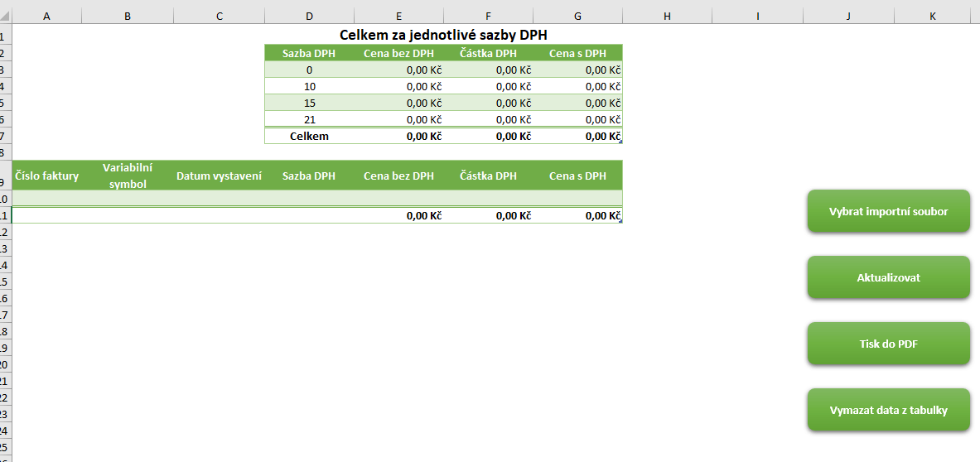Select column H header
Image resolution: width=980 pixels, height=462 pixels.
[667, 17]
